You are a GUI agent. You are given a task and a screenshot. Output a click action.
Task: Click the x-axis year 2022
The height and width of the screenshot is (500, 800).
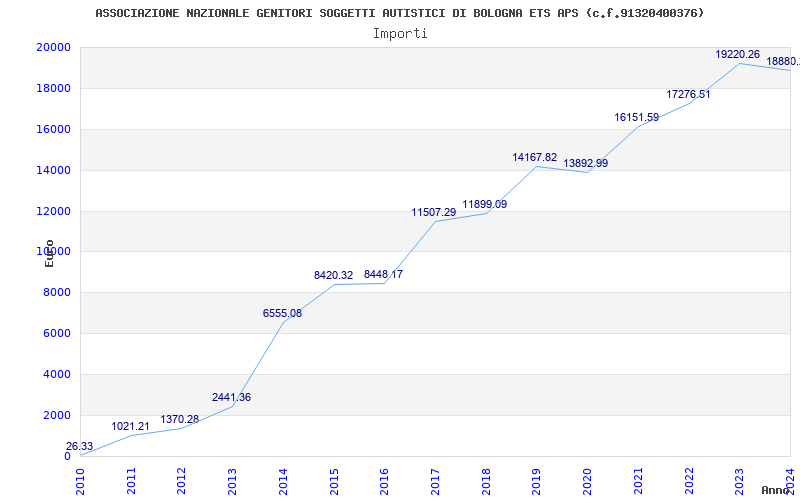coord(689,482)
